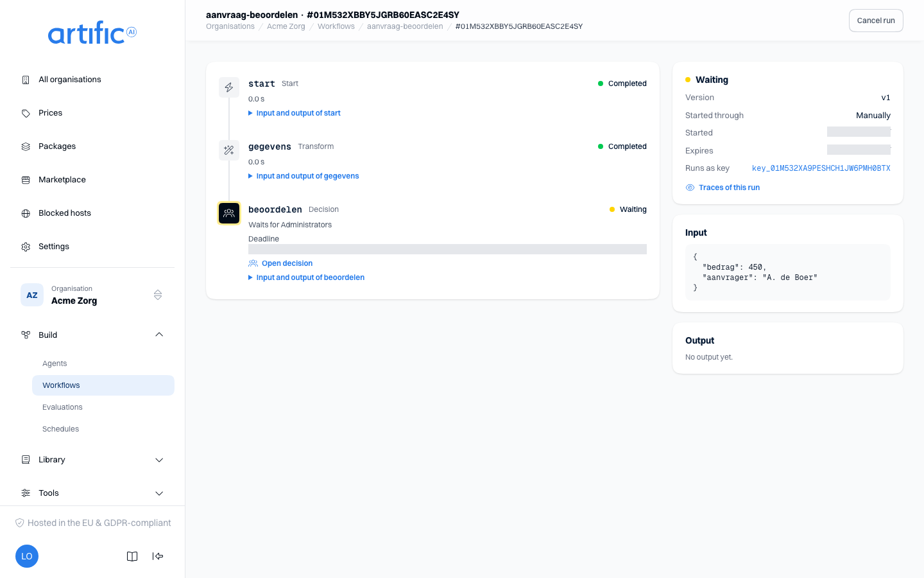Go to All organisations

(92, 80)
